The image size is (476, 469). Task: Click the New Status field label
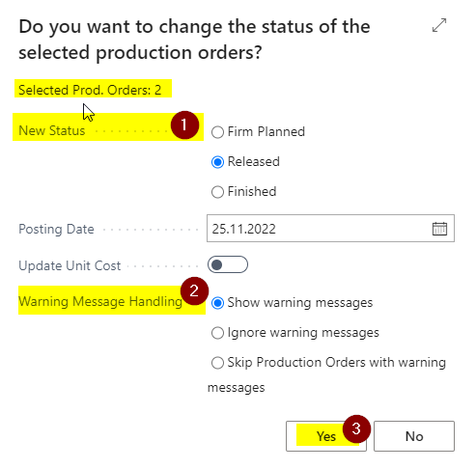(52, 130)
